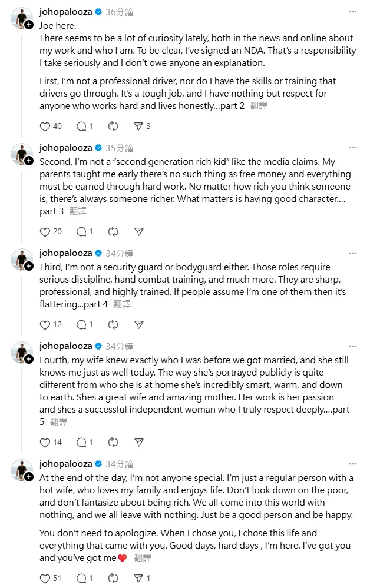Follow johopalooza via first avatar plus badge
Image resolution: width=370 pixels, height=588 pixels.
[28, 25]
